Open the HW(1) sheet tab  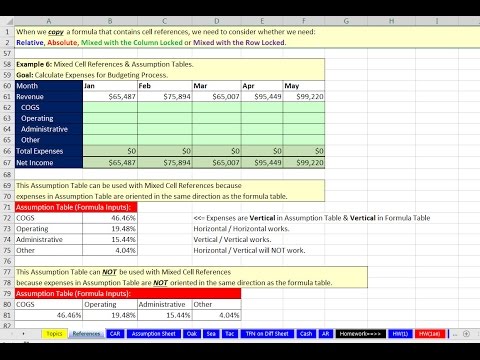[x=400, y=334]
